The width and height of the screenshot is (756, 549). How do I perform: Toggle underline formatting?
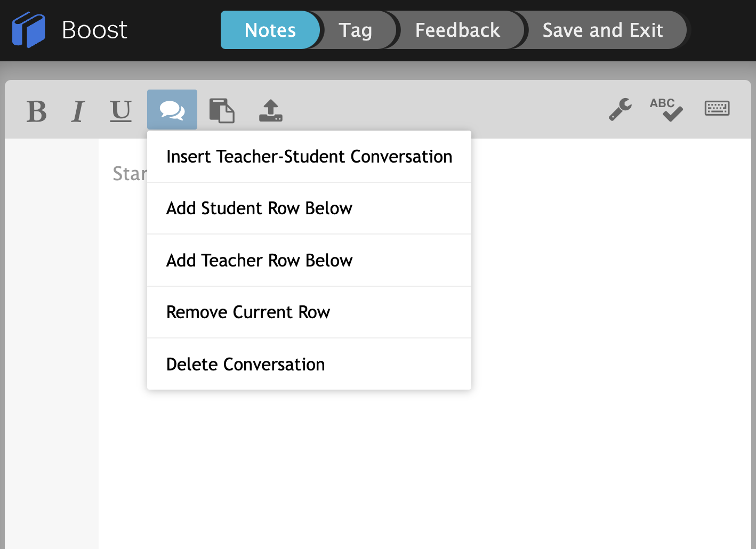coord(121,111)
